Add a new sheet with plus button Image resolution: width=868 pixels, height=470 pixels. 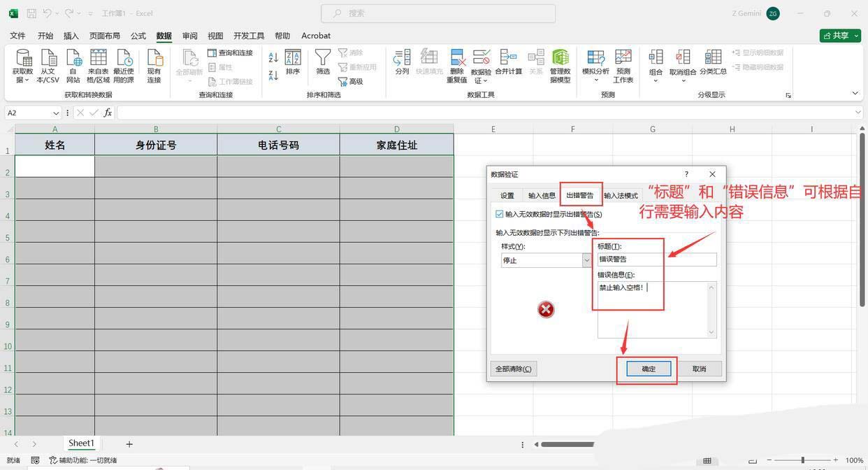[129, 443]
